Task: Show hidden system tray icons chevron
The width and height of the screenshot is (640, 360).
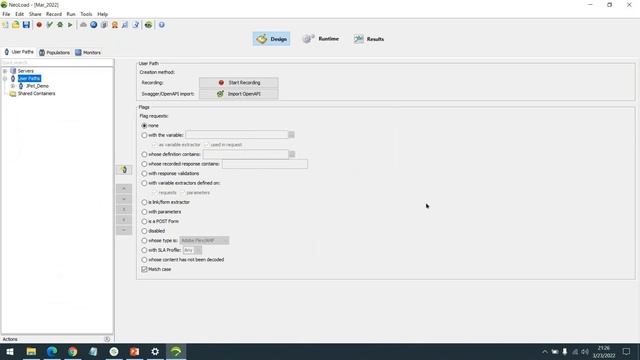Action: point(544,351)
